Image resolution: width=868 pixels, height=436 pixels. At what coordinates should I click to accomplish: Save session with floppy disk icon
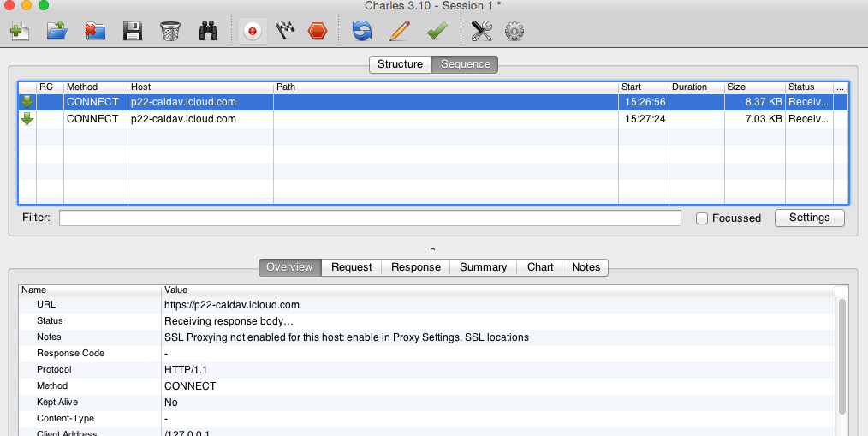(x=133, y=31)
